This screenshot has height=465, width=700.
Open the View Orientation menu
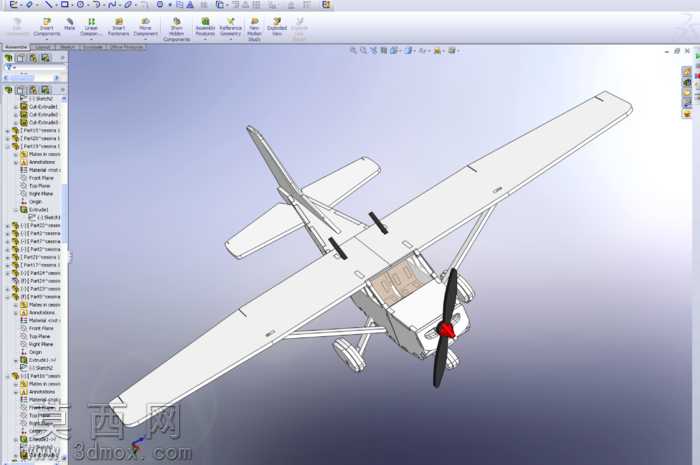(x=395, y=50)
